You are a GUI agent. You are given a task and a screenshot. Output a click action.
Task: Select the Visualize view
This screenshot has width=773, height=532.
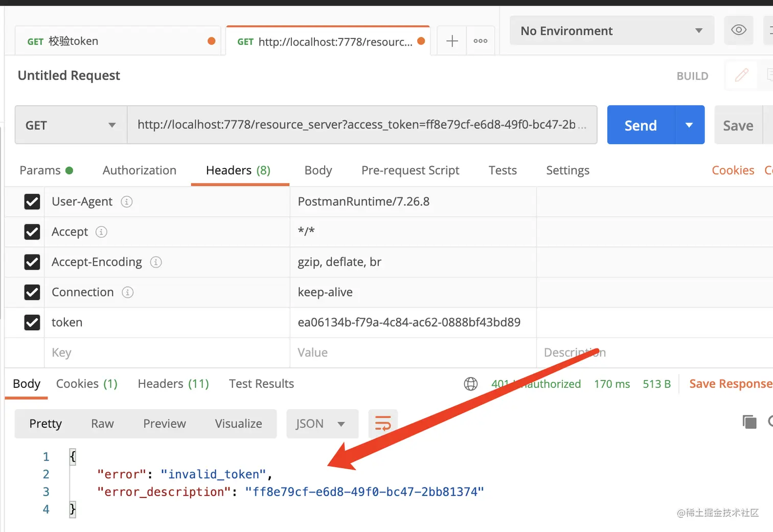pos(238,424)
